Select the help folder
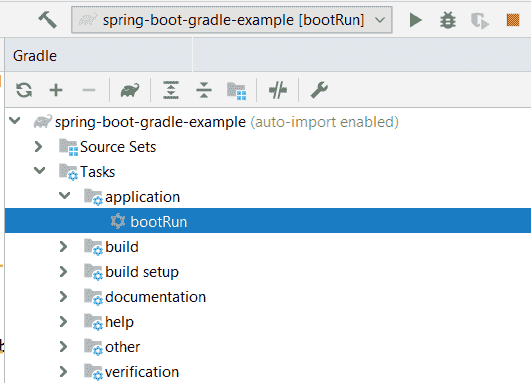 pyautogui.click(x=120, y=322)
